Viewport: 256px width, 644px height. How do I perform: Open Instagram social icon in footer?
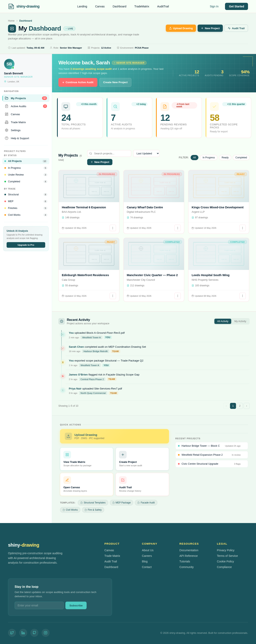46,633
